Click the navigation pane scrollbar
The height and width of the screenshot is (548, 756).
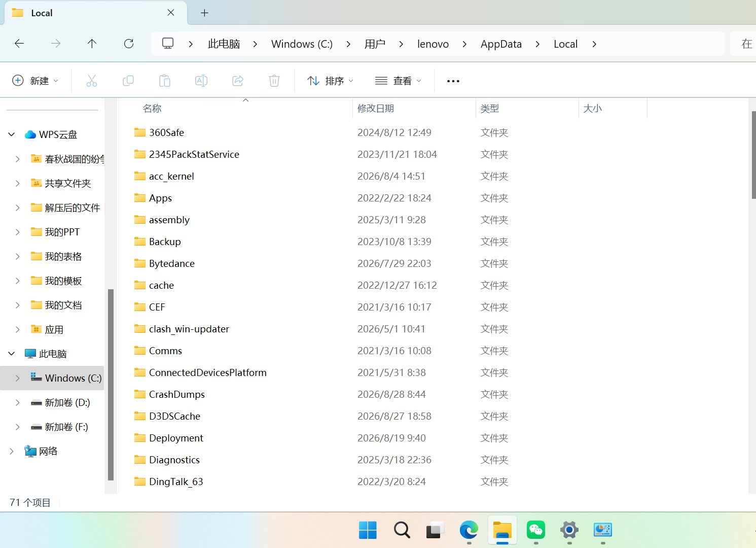point(111,384)
